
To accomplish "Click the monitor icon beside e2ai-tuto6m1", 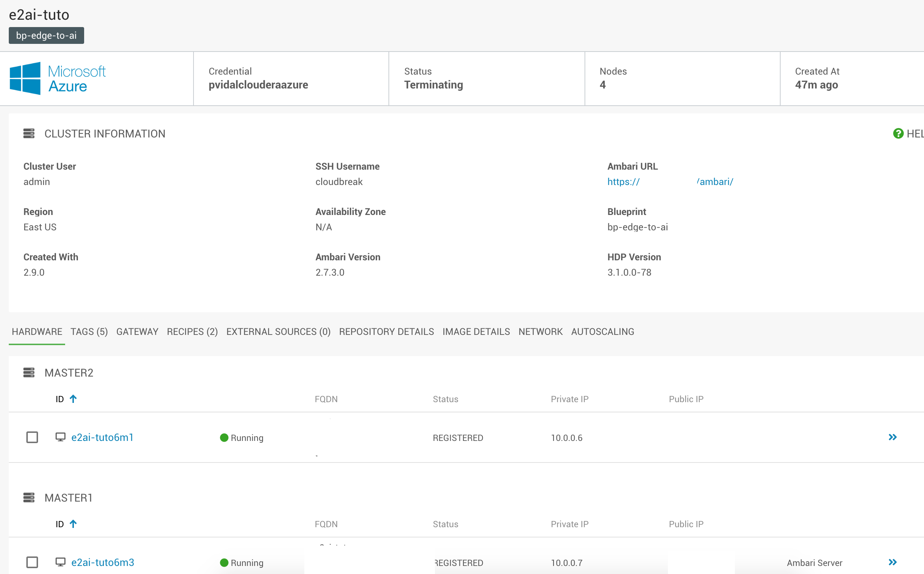I will [x=60, y=437].
